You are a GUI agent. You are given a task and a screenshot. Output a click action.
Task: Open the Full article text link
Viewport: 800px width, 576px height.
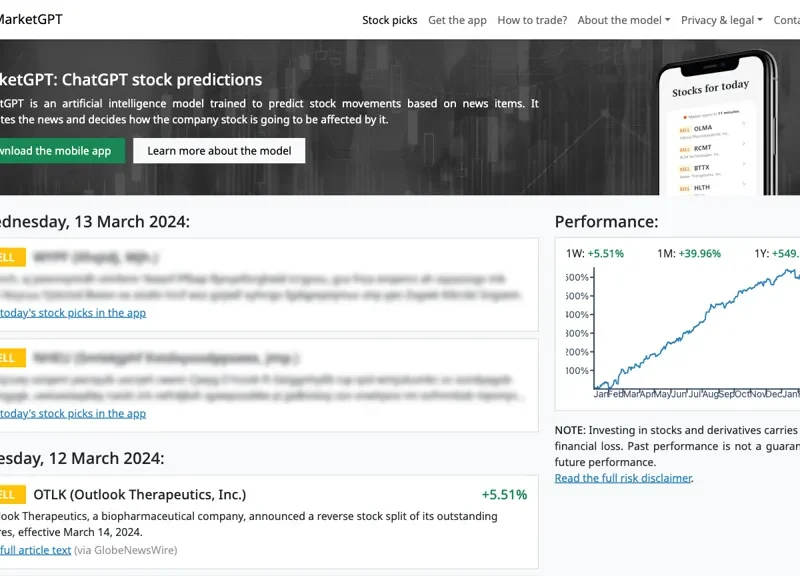(x=35, y=550)
